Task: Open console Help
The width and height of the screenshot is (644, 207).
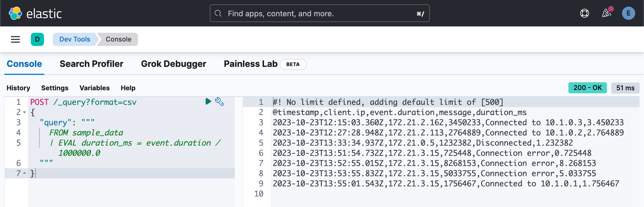Action: (x=128, y=88)
